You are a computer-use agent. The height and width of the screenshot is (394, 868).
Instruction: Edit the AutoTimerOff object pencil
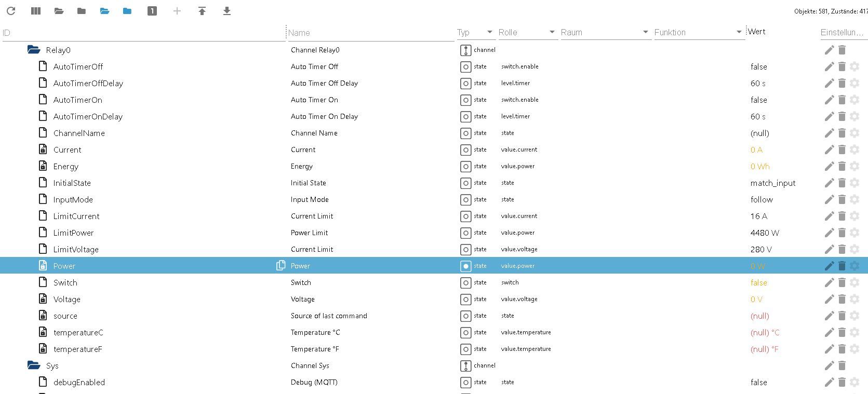(829, 66)
